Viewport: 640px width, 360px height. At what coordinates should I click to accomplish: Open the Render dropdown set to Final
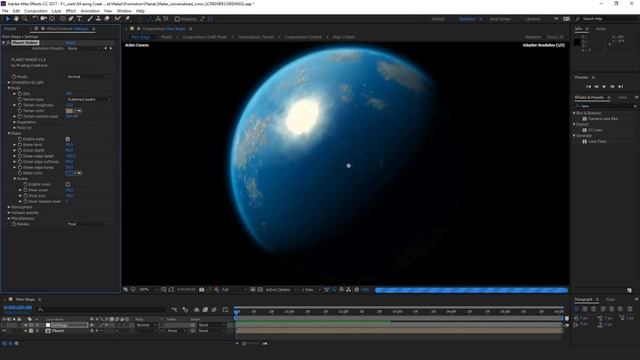pos(88,224)
